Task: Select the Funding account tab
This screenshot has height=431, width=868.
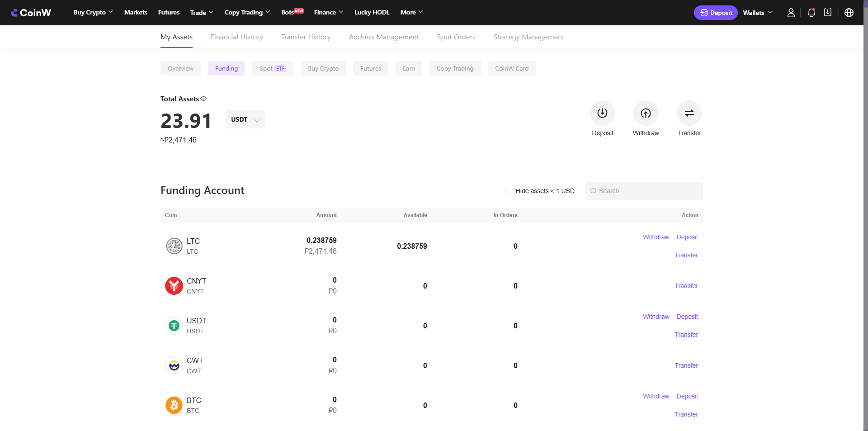Action: point(226,68)
